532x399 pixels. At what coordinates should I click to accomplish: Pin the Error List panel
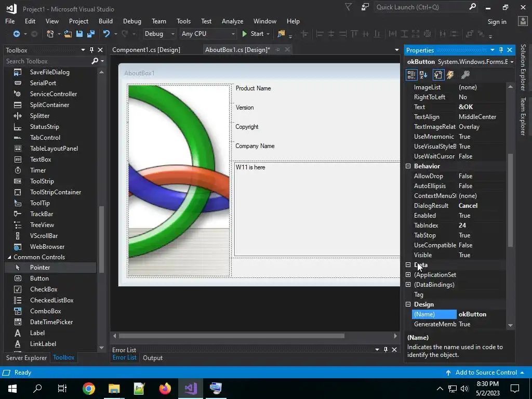tap(385, 350)
